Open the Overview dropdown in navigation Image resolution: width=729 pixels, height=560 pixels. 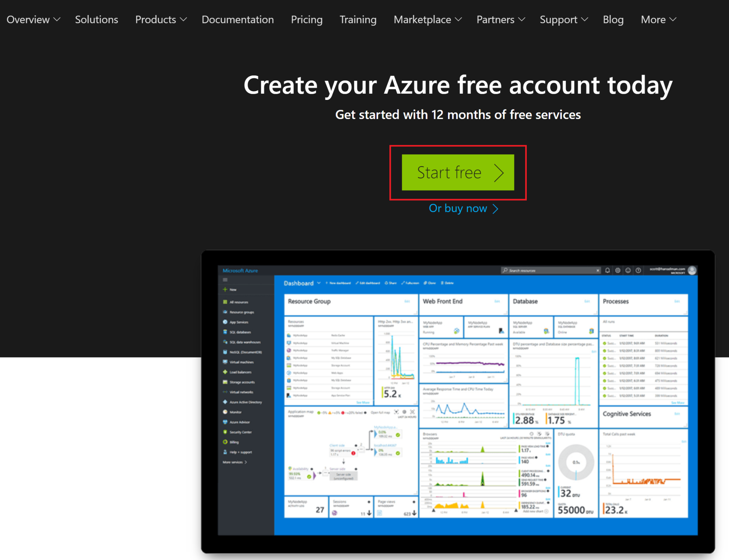click(x=33, y=19)
